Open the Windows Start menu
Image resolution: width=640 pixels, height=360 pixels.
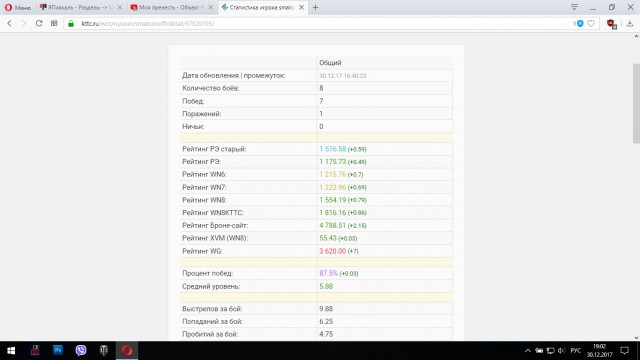point(11,351)
